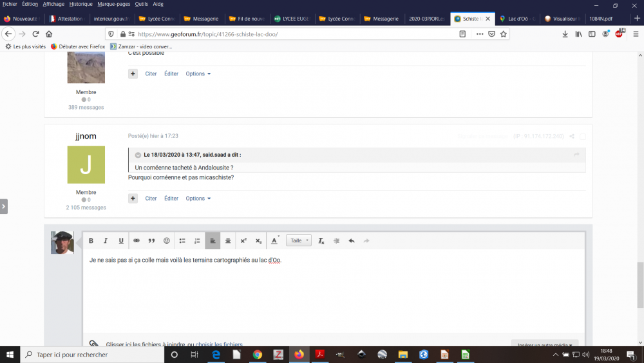Insert a link with the editor link icon
Viewport: 644px width, 363px height.
(137, 241)
